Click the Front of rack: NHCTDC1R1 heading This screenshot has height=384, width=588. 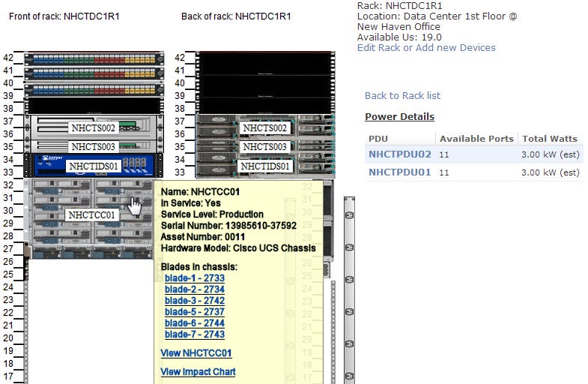[64, 16]
